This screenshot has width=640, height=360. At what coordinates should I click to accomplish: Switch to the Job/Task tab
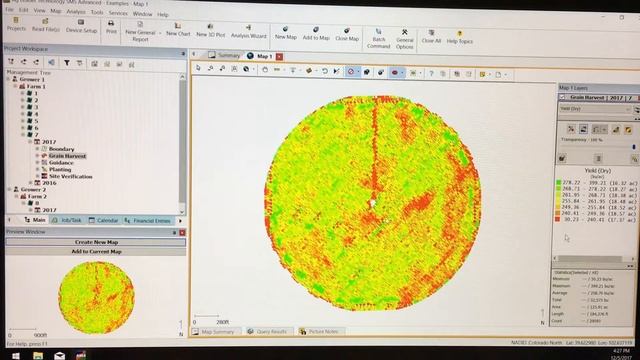pos(67,220)
